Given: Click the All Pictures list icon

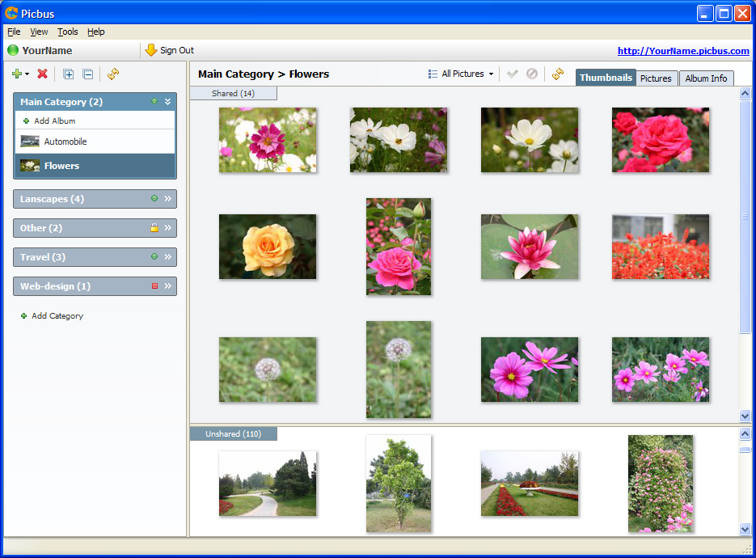Looking at the screenshot, I should tap(433, 74).
